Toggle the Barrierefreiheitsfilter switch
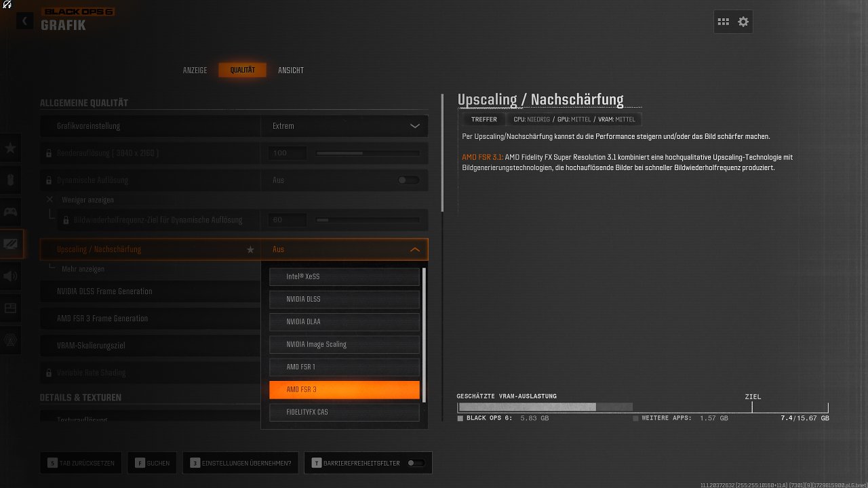 coord(416,463)
